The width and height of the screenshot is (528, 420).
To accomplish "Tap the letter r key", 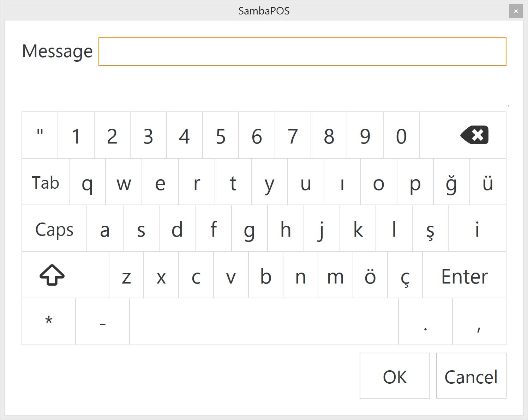I will pyautogui.click(x=197, y=182).
